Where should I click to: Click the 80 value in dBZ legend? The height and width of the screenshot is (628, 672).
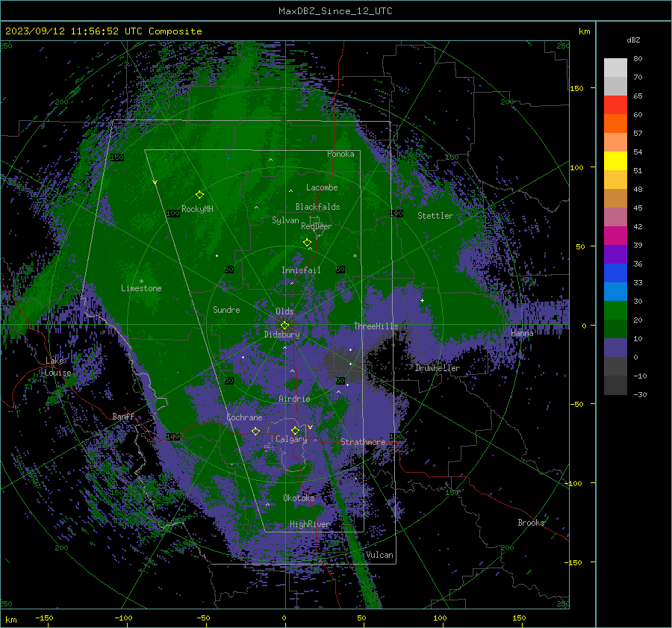coord(638,59)
